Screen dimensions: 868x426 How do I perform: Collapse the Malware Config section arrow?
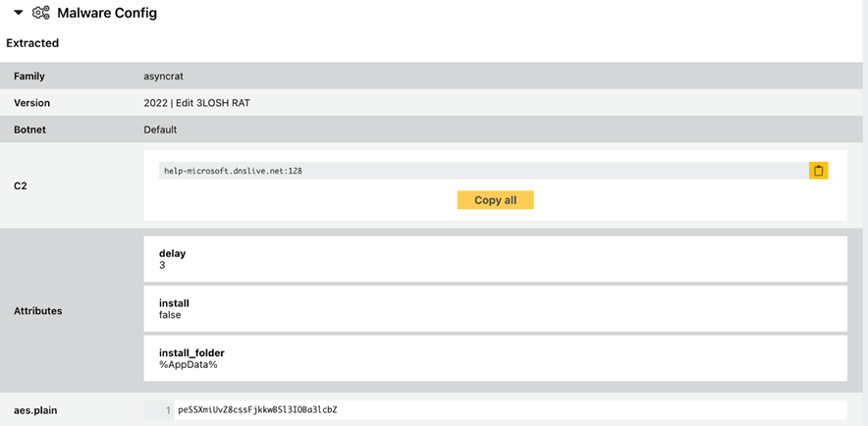click(x=18, y=13)
